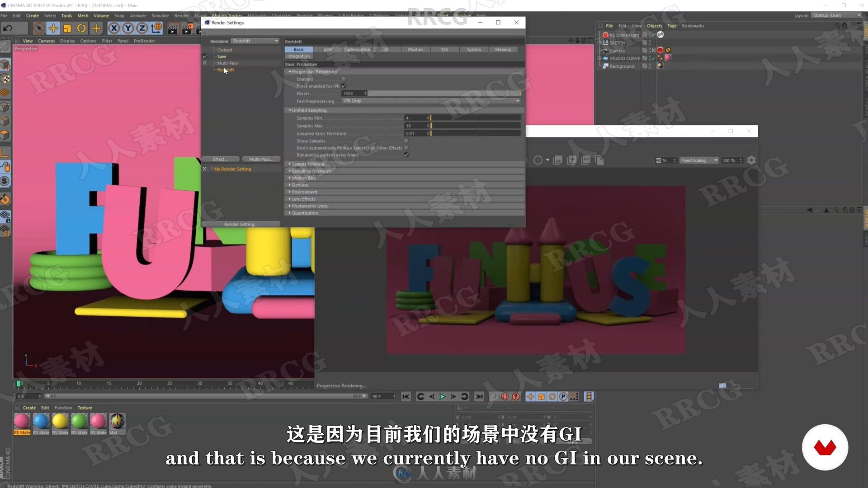Open the Cameras viewport menu
This screenshot has height=488, width=868.
(47, 41)
